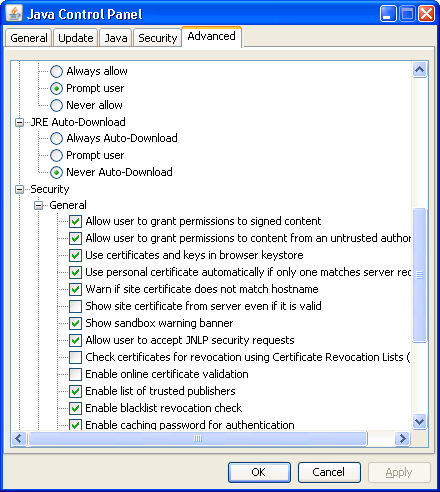Image resolution: width=440 pixels, height=492 pixels.
Task: Toggle Warn if site certificate does not match hostname
Action: (x=75, y=289)
